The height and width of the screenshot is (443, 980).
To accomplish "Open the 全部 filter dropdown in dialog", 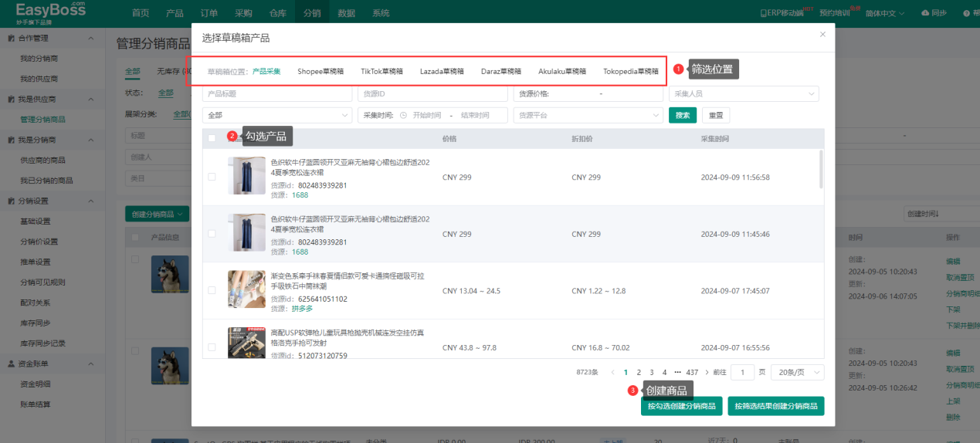I will click(277, 115).
